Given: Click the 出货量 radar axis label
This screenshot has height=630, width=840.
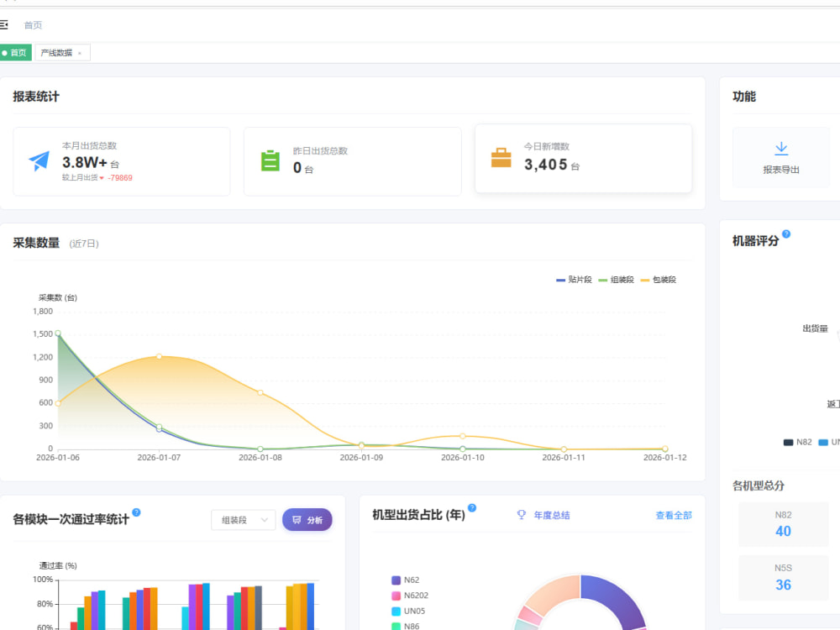Looking at the screenshot, I should tap(815, 329).
